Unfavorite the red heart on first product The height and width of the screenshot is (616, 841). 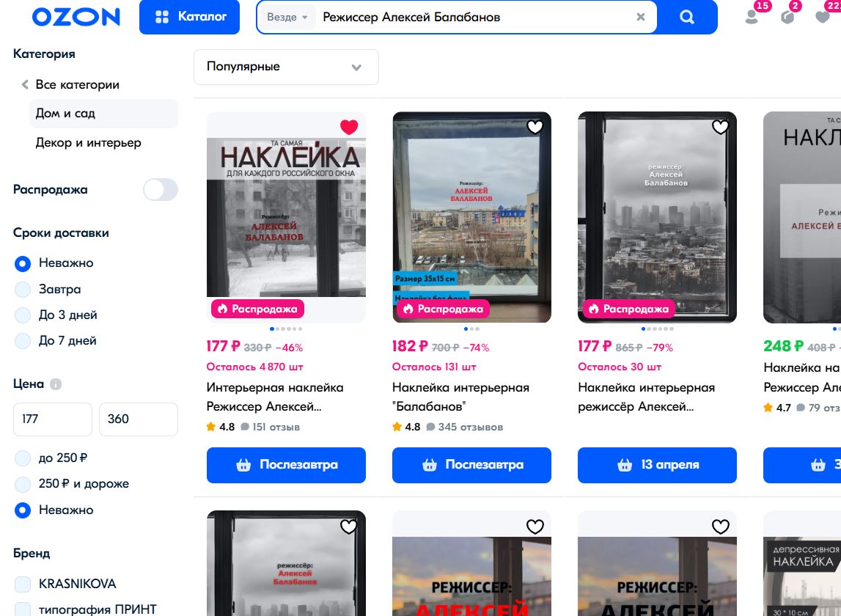pyautogui.click(x=348, y=127)
